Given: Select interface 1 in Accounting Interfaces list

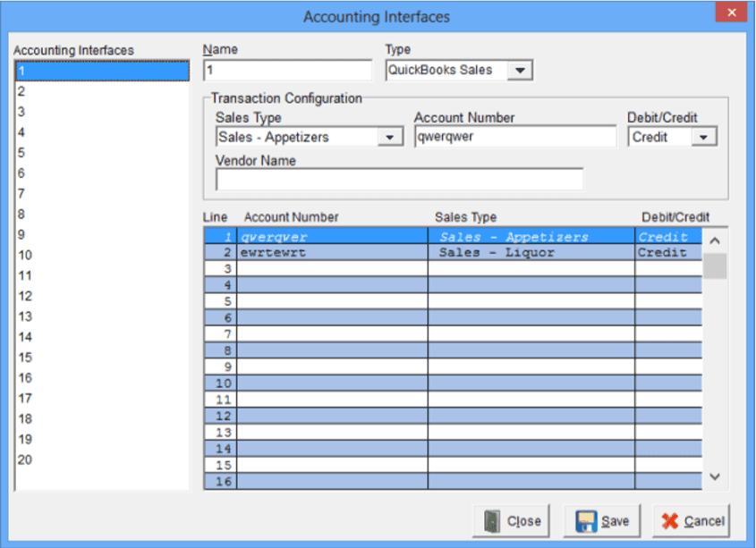Looking at the screenshot, I should (101, 71).
